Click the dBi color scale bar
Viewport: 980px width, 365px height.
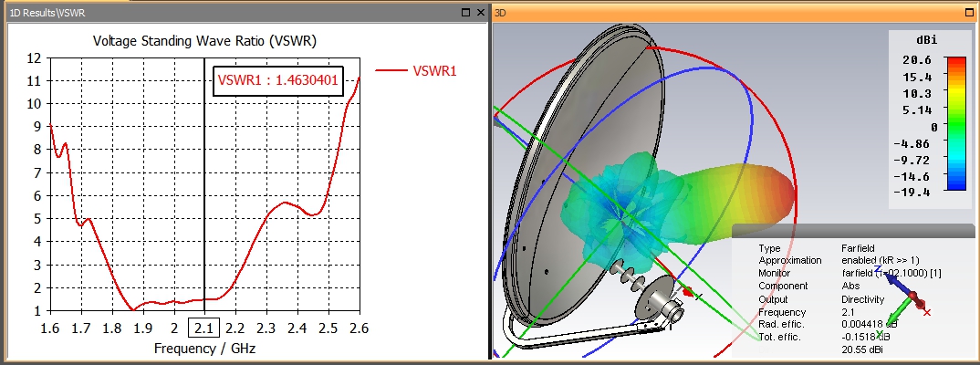(x=957, y=123)
